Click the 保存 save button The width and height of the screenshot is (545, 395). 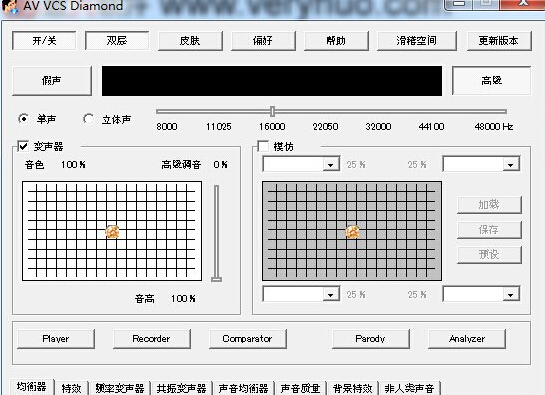[489, 229]
